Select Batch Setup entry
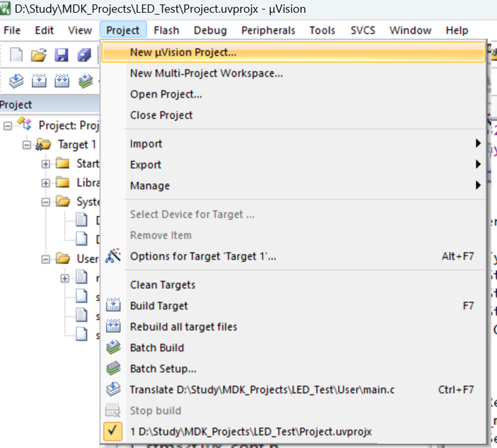Viewport: 497px width, 448px height. coord(293,368)
